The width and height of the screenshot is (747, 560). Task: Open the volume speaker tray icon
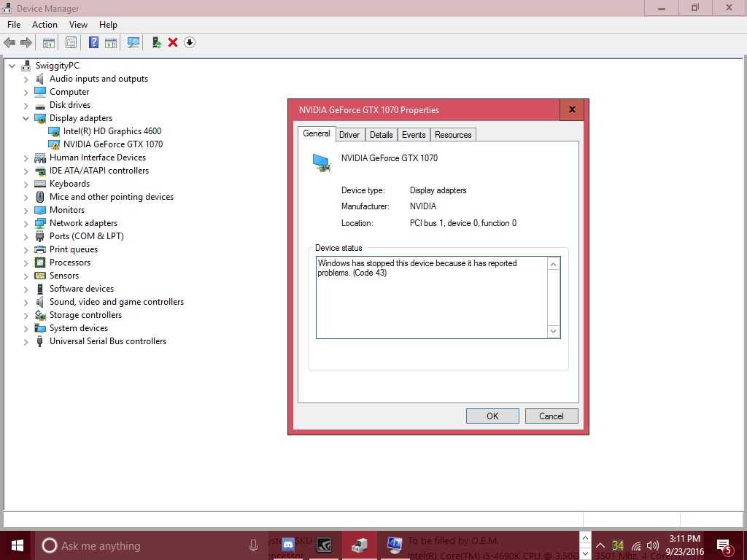(x=653, y=545)
